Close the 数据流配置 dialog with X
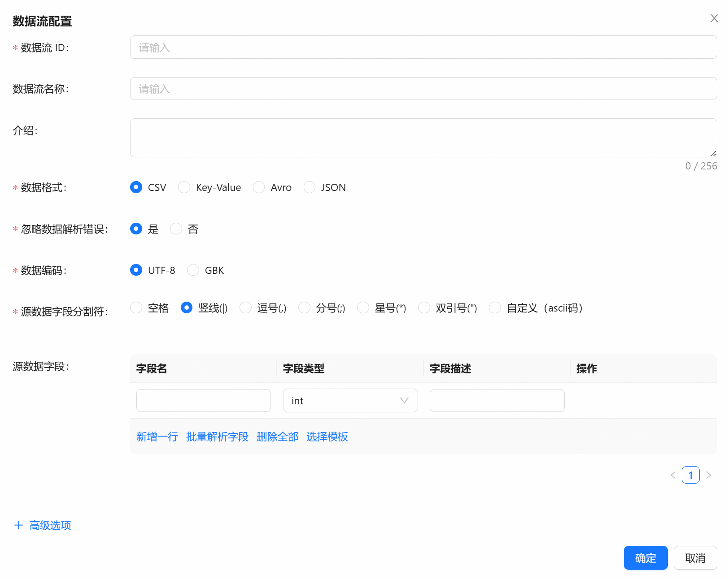This screenshot has height=580, width=728. pos(714,18)
